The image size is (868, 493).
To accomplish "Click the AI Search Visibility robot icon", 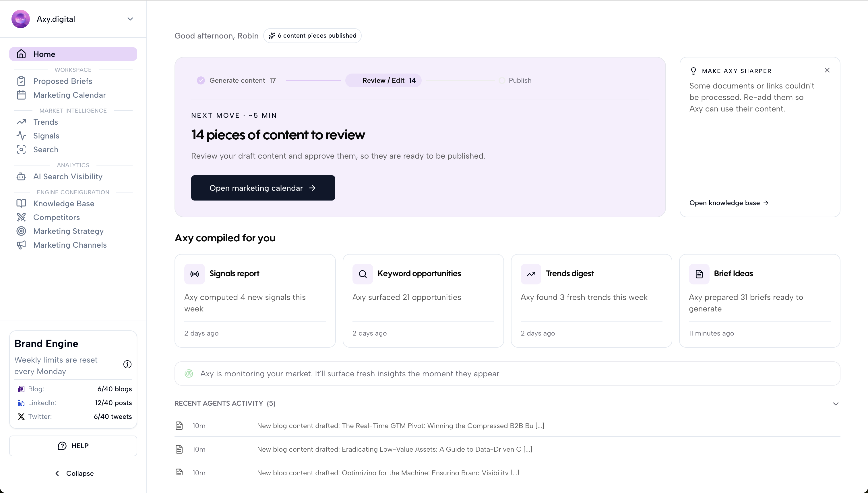I will [21, 177].
